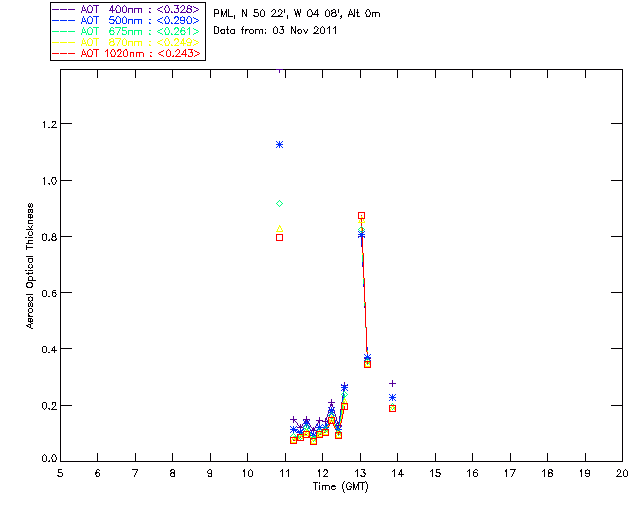Image resolution: width=640 pixels, height=512 pixels.
Task: Click the 1.2 y-axis tick label
Action: pos(49,124)
